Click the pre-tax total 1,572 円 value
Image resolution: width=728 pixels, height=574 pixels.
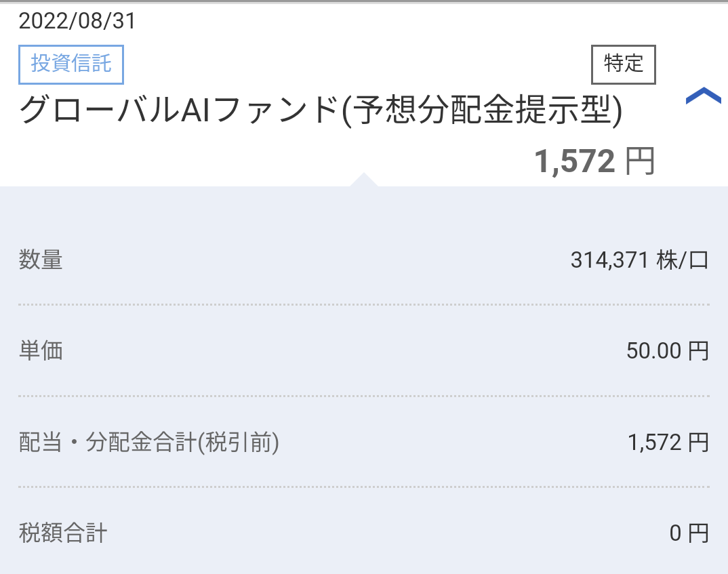click(x=668, y=443)
